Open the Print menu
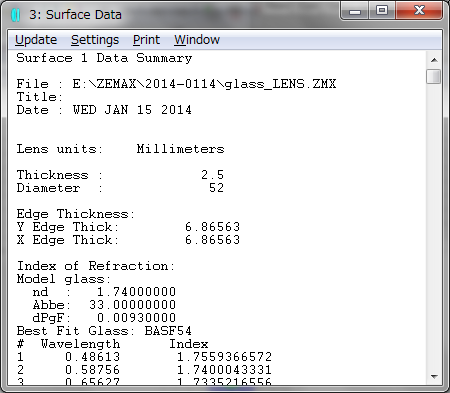This screenshot has height=393, width=450. (146, 40)
